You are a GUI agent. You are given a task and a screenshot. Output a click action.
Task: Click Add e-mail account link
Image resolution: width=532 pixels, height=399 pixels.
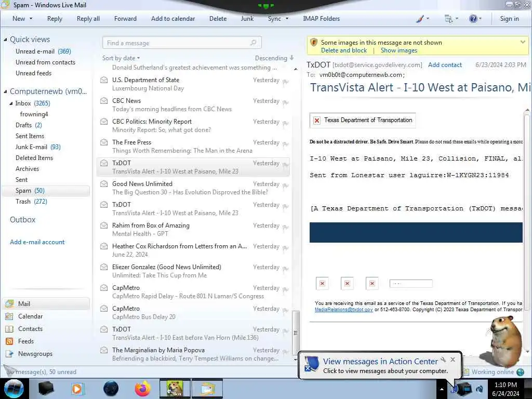(37, 242)
